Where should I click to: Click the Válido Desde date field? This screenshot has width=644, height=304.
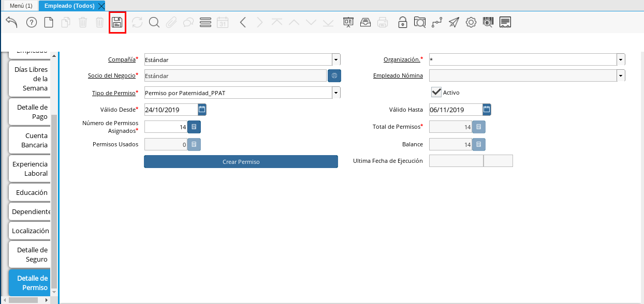(171, 110)
